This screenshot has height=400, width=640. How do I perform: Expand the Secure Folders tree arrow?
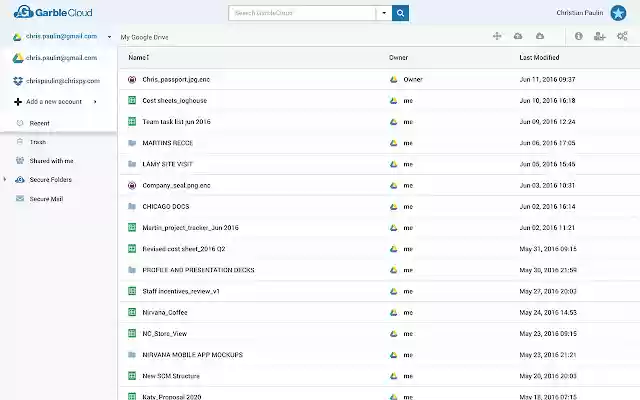coord(6,180)
